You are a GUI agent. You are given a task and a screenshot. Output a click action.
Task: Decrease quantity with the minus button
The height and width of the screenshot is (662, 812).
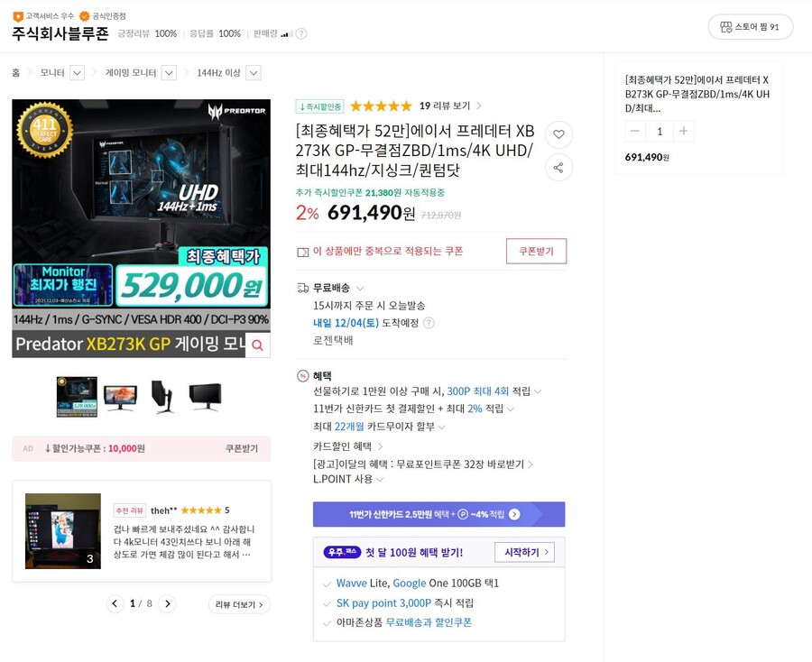coord(635,131)
